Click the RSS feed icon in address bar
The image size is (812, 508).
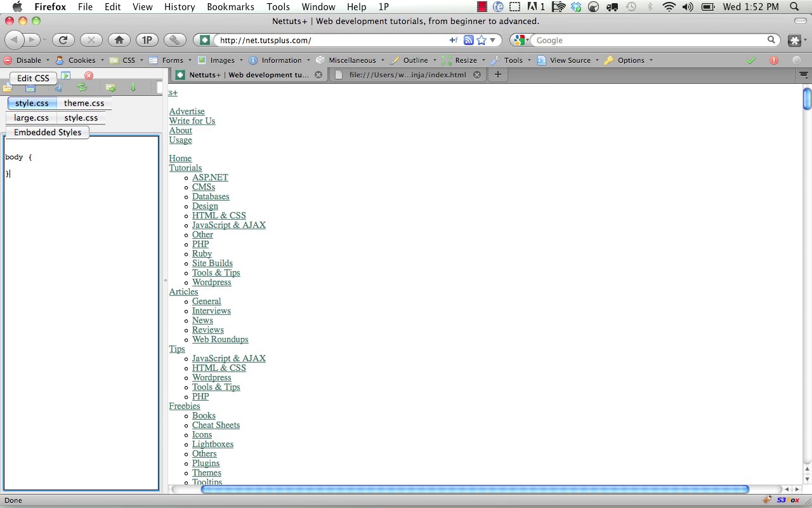click(468, 40)
